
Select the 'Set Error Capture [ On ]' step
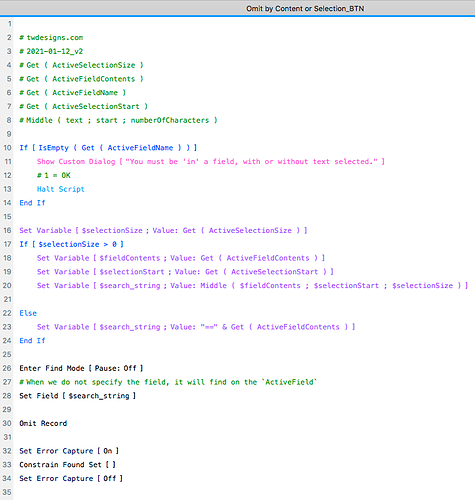click(x=69, y=451)
